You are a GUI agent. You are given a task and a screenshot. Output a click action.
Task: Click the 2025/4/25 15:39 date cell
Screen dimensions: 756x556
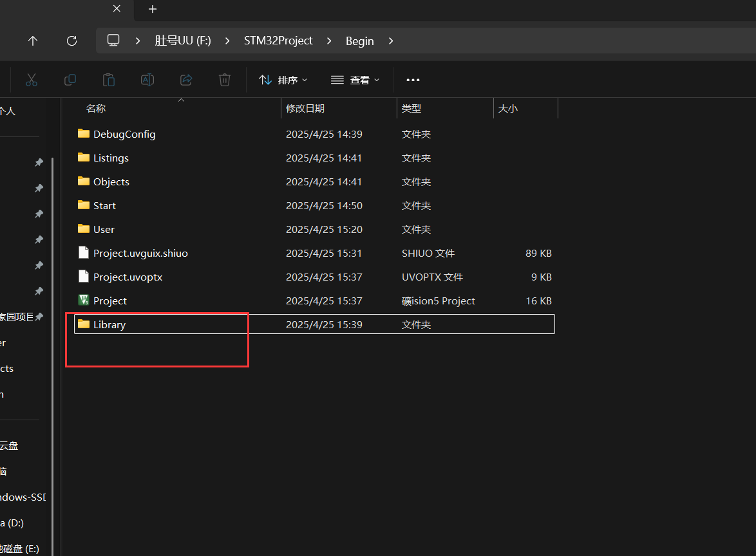tap(324, 325)
